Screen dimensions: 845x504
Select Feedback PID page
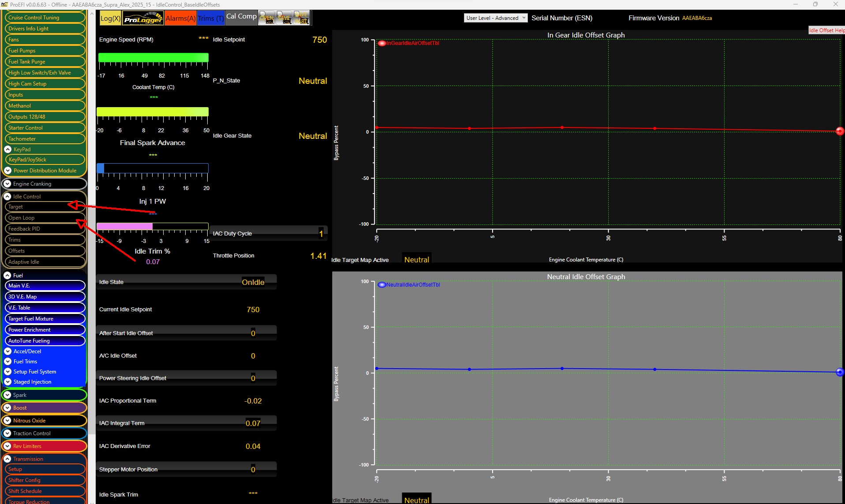coord(45,229)
